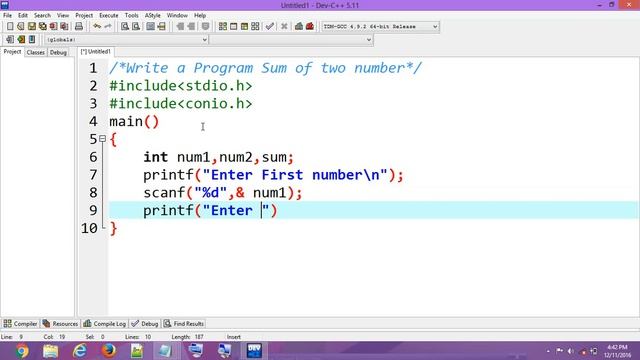The width and height of the screenshot is (640, 360).
Task: Open Google Chrome from the taskbar
Action: (22, 351)
